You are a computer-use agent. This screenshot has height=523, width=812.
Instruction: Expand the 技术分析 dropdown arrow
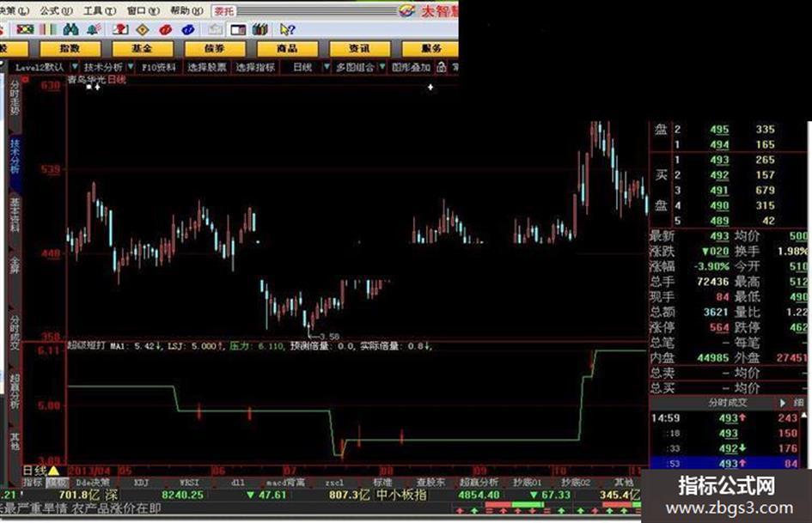tap(131, 67)
